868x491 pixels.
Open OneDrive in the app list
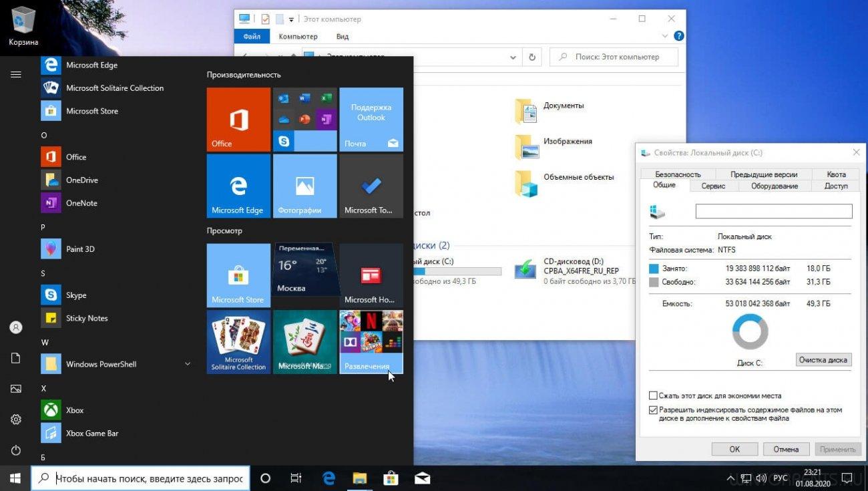(116, 180)
